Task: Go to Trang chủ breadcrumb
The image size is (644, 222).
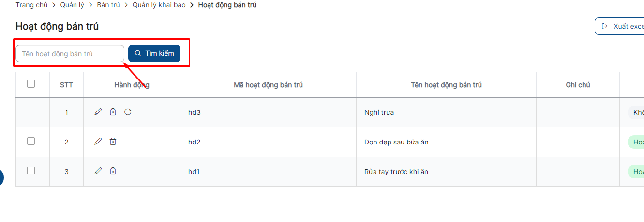Action: pos(31,5)
